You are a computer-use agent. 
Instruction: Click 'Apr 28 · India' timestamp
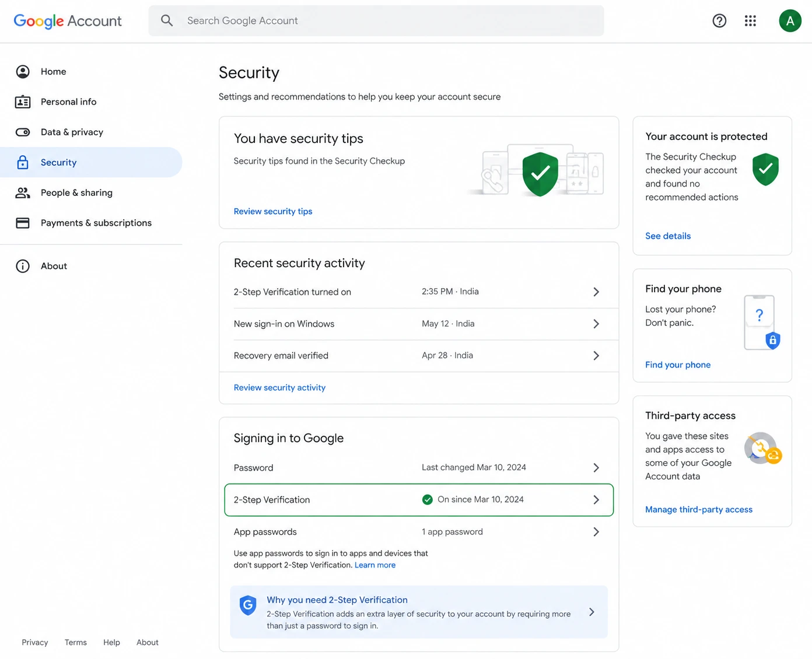[x=447, y=355]
